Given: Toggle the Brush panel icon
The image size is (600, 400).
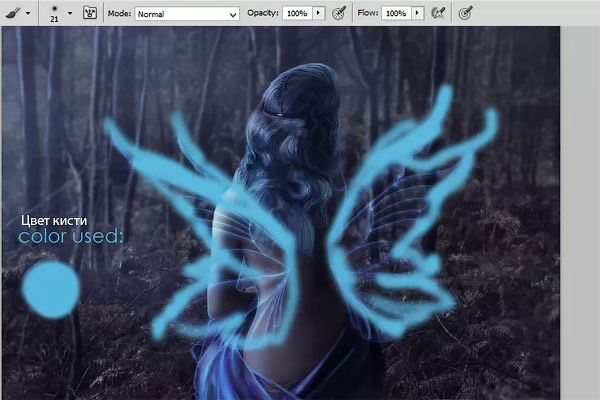Looking at the screenshot, I should tap(90, 13).
